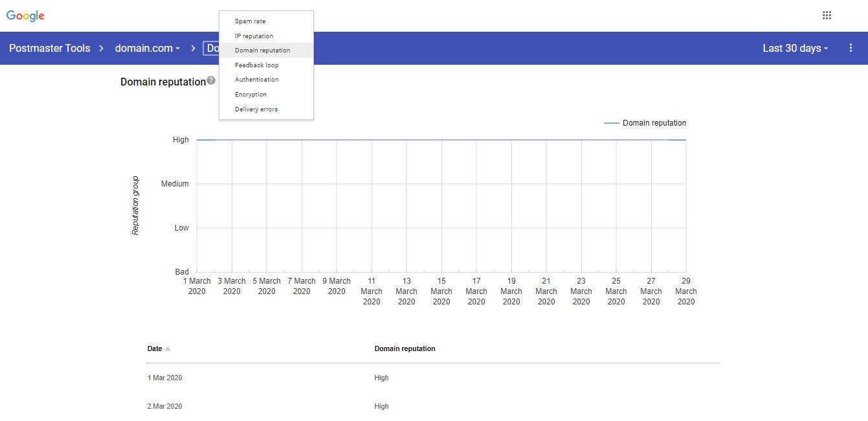
Task: Pick Feedback loop from the menu
Action: pyautogui.click(x=256, y=65)
